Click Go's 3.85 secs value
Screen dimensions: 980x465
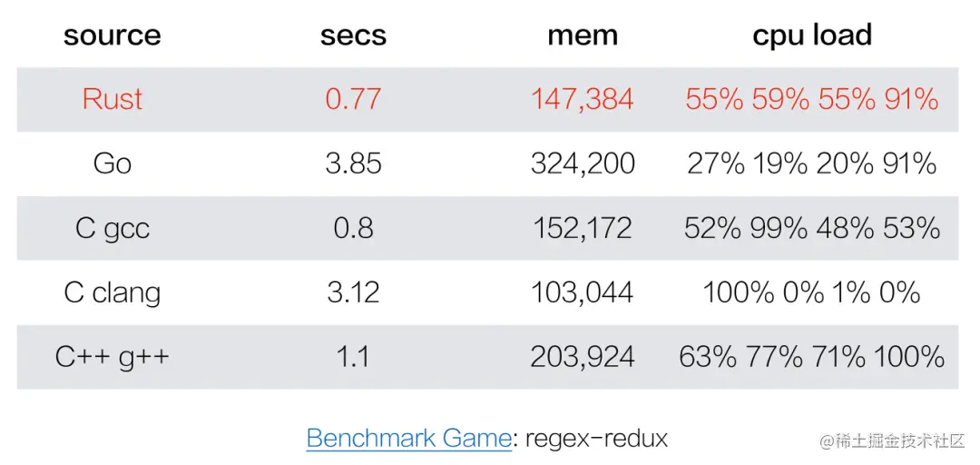354,164
